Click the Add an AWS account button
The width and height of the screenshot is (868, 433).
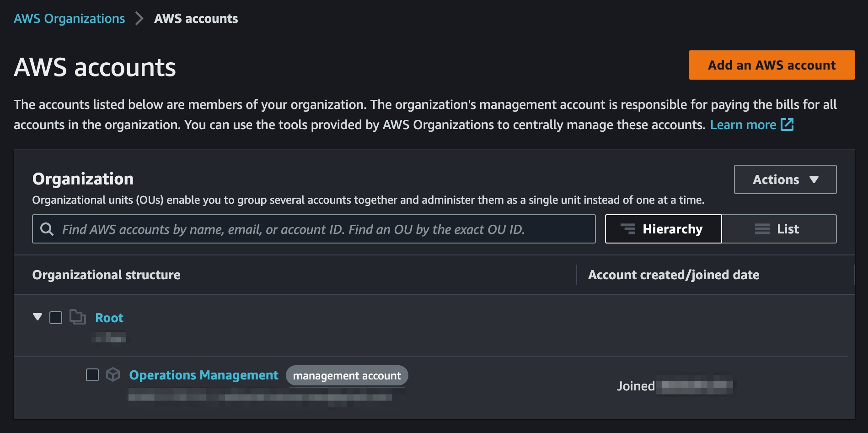pos(772,65)
